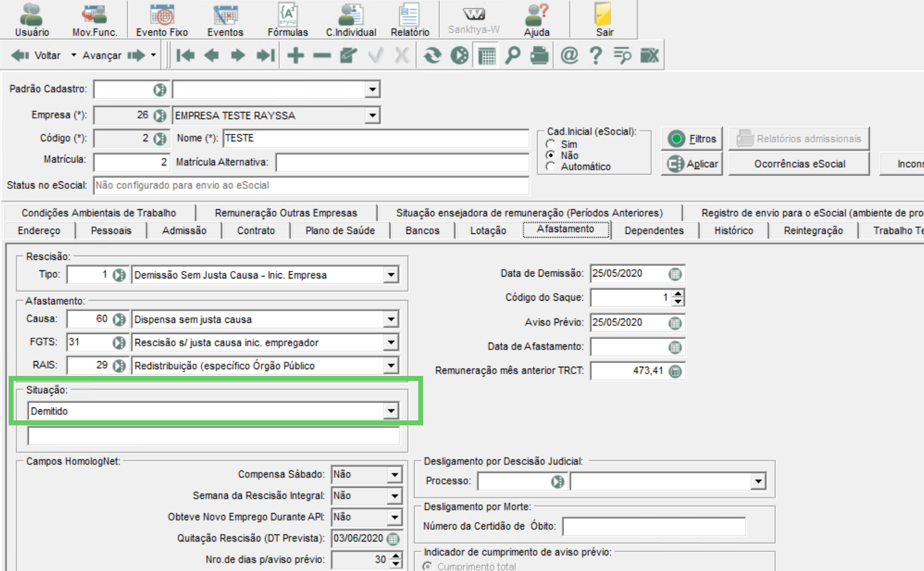Click the Sair exit icon
This screenshot has height=571, width=924.
(x=604, y=20)
